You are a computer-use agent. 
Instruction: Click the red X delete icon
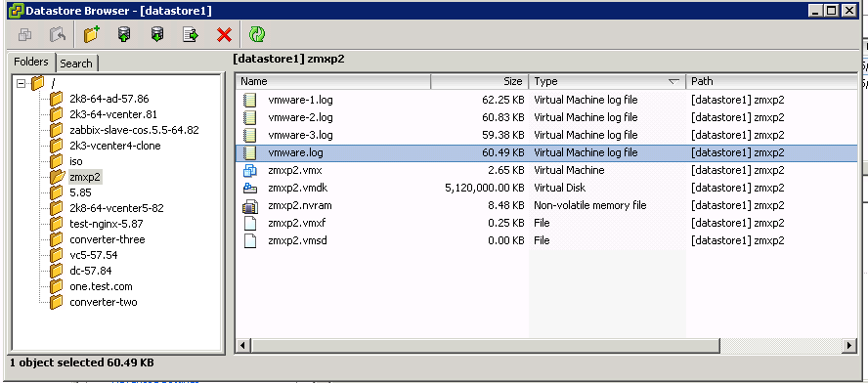(x=224, y=35)
